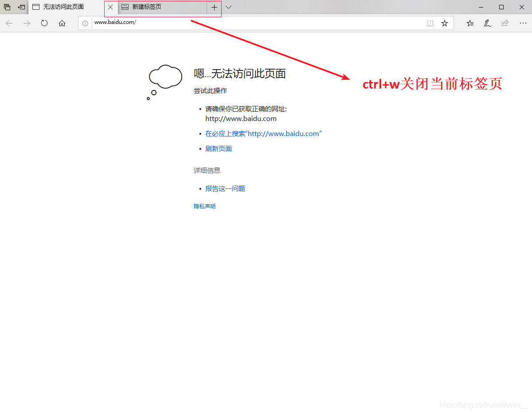Open the tab preview chevron
Screen dimensions: 532x413
pyautogui.click(x=228, y=7)
